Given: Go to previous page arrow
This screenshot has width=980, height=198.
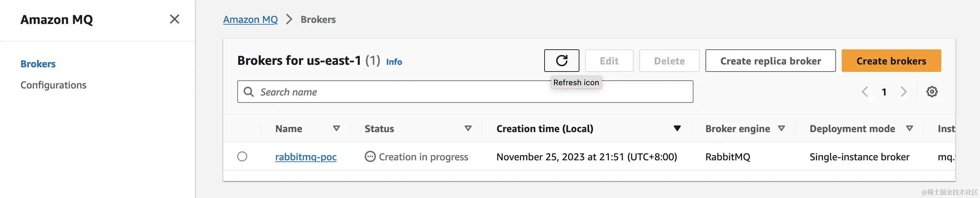Looking at the screenshot, I should (865, 92).
